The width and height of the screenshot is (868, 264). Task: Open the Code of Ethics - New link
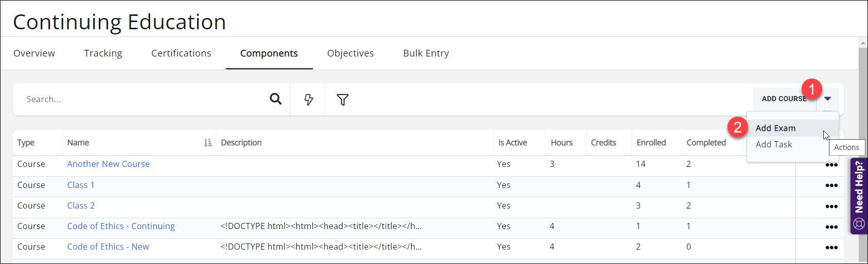pos(108,247)
